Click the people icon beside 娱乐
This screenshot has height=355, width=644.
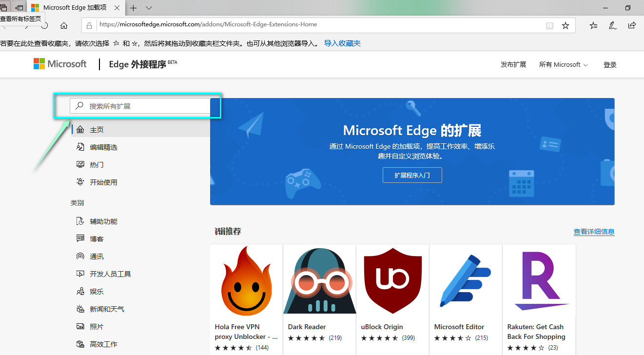tap(80, 291)
